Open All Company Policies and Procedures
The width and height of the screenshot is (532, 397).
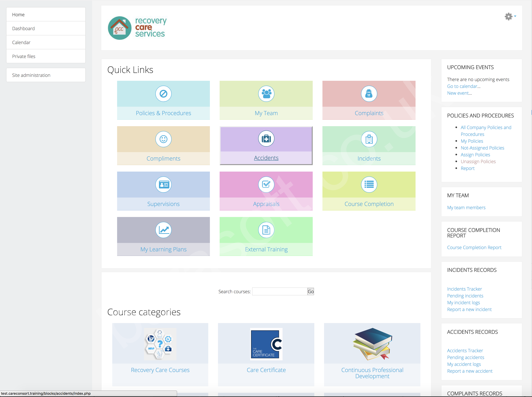486,131
